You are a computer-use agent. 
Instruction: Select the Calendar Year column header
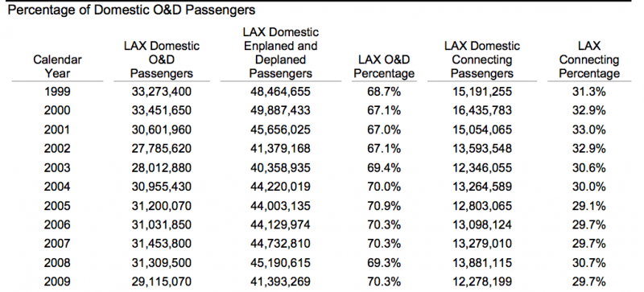(x=57, y=67)
